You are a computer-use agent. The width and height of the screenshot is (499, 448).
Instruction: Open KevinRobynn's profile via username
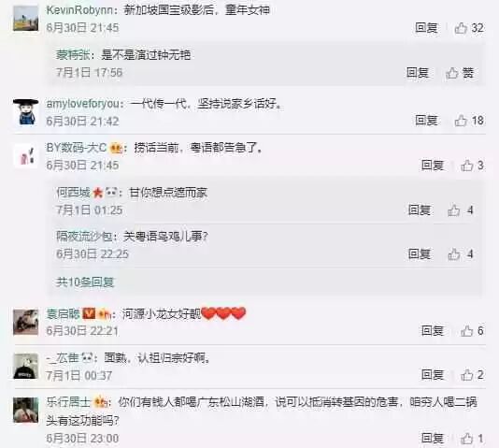79,10
